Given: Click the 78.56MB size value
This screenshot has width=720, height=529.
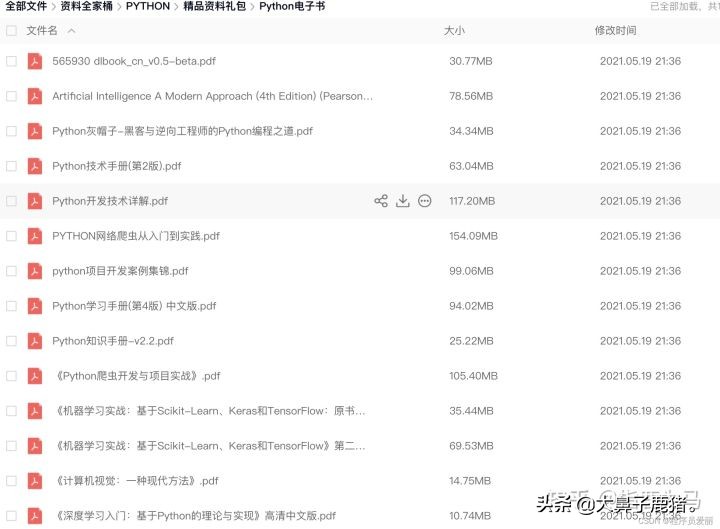Looking at the screenshot, I should click(471, 96).
